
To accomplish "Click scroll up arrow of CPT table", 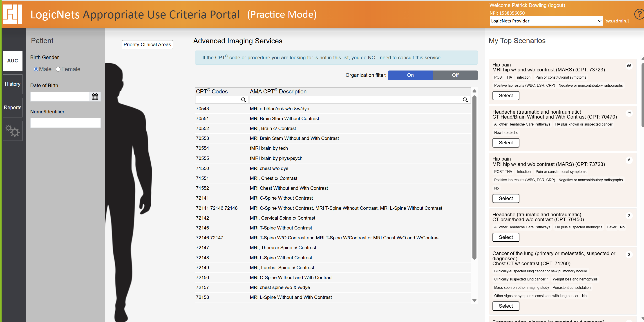I will click(x=474, y=91).
